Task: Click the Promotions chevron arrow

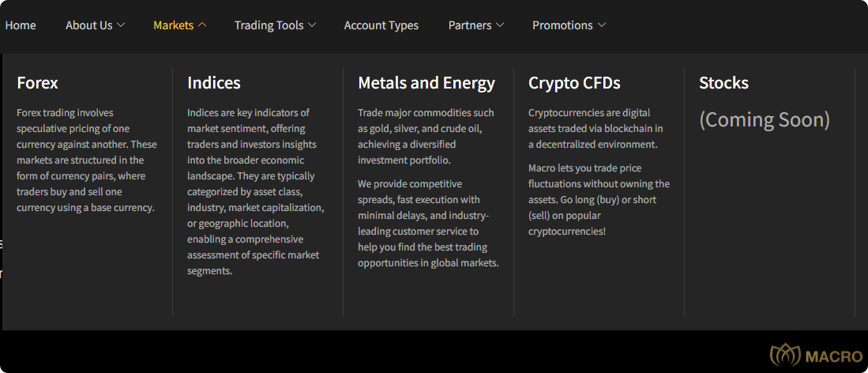Action: (x=602, y=25)
